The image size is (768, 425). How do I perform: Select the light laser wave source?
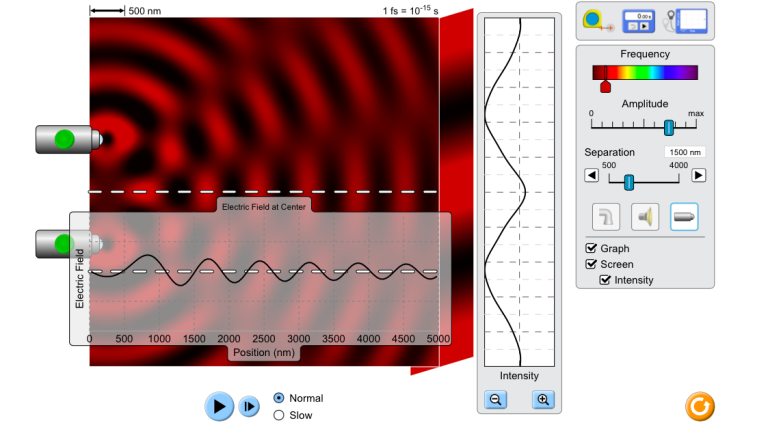tap(684, 217)
